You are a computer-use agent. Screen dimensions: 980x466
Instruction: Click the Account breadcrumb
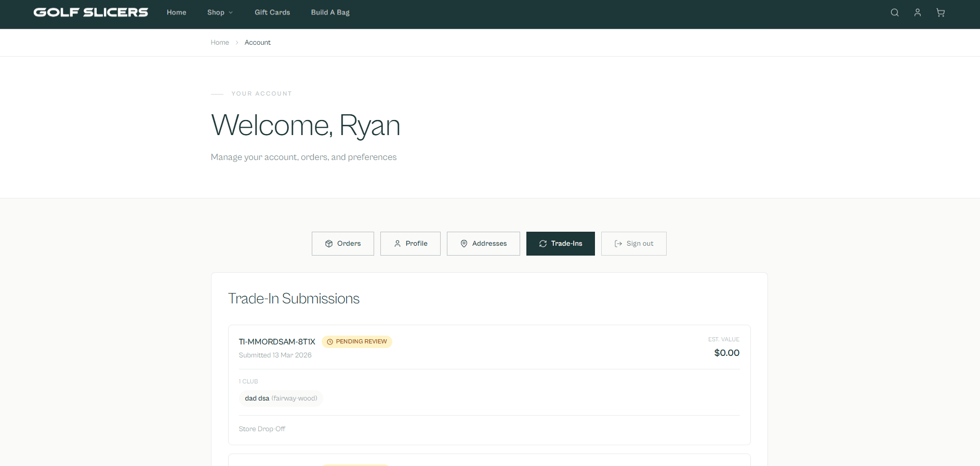point(257,43)
